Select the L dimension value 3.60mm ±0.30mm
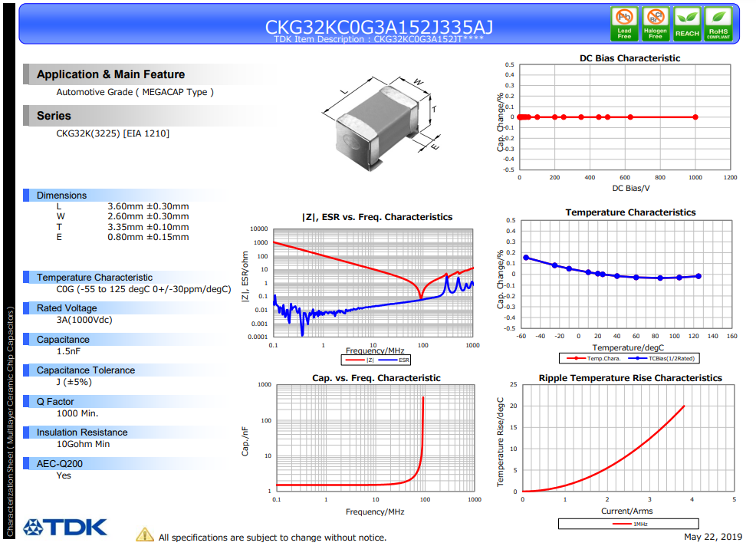 (148, 206)
